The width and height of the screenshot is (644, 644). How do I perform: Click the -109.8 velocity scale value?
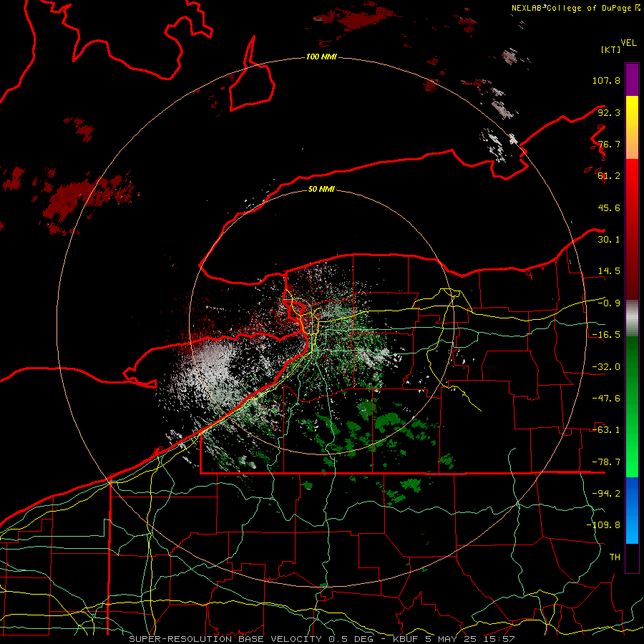click(603, 525)
